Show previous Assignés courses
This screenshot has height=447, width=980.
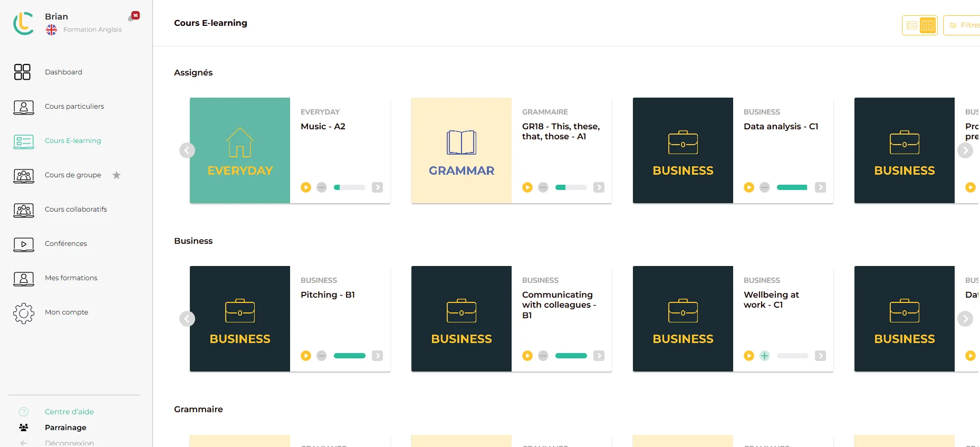[187, 150]
